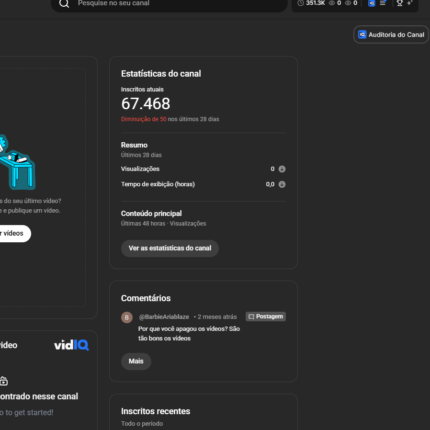Open the @BarbieAriablaze commenter avatar
This screenshot has width=430, height=430.
(x=127, y=317)
